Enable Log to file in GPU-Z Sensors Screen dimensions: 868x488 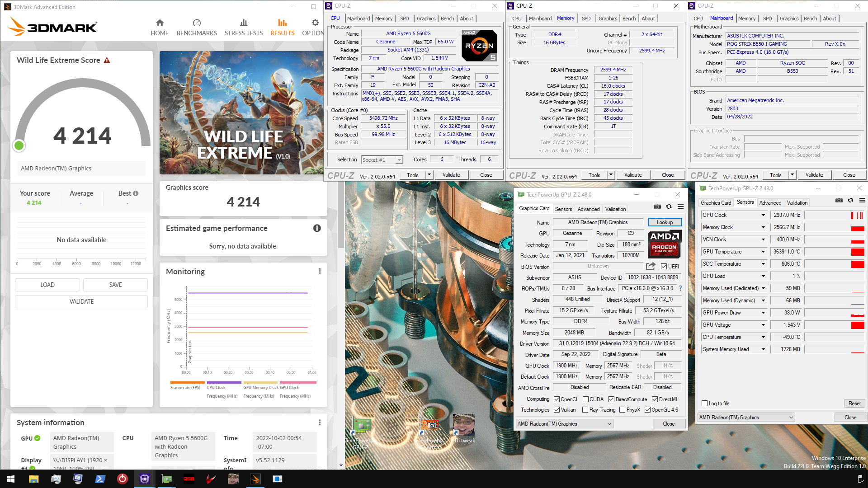(x=704, y=404)
